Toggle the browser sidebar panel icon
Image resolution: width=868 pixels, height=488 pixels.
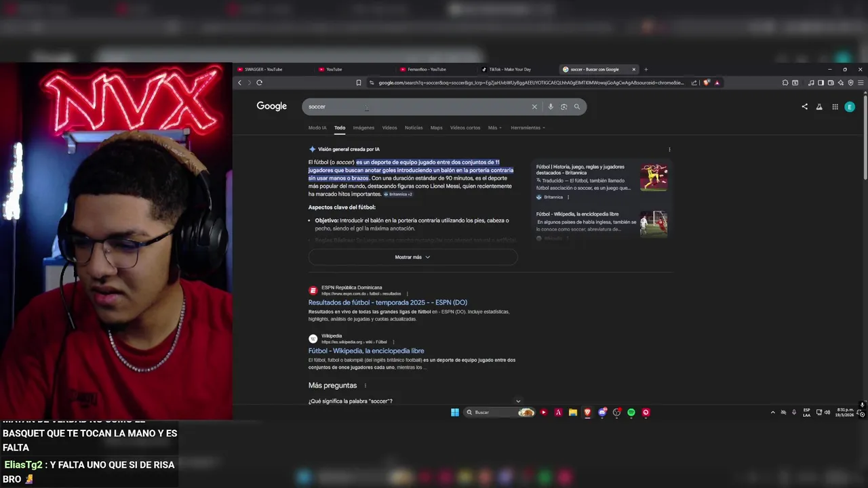click(x=821, y=83)
